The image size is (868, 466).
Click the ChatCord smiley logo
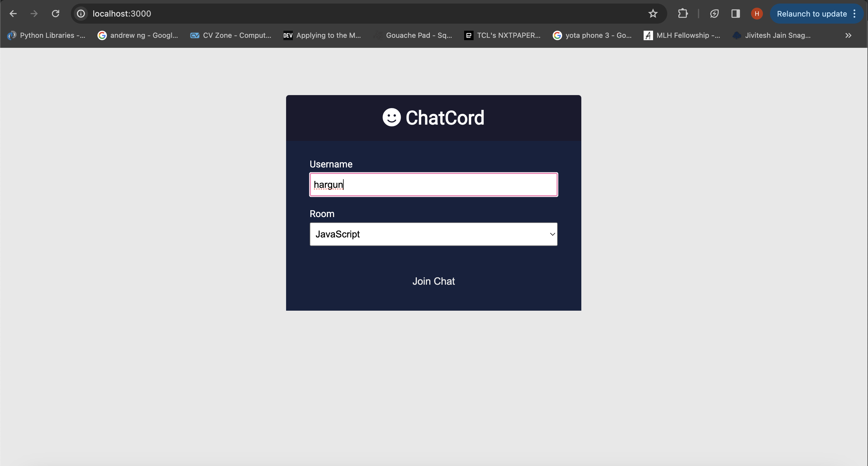click(x=391, y=118)
